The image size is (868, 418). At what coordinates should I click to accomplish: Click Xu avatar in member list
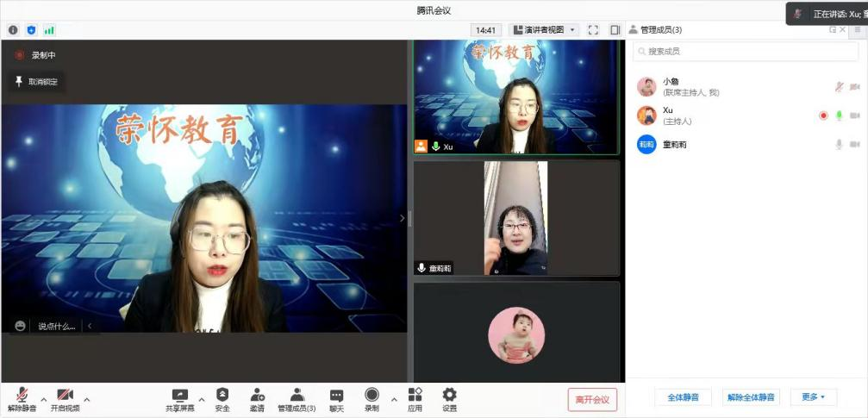pos(646,115)
